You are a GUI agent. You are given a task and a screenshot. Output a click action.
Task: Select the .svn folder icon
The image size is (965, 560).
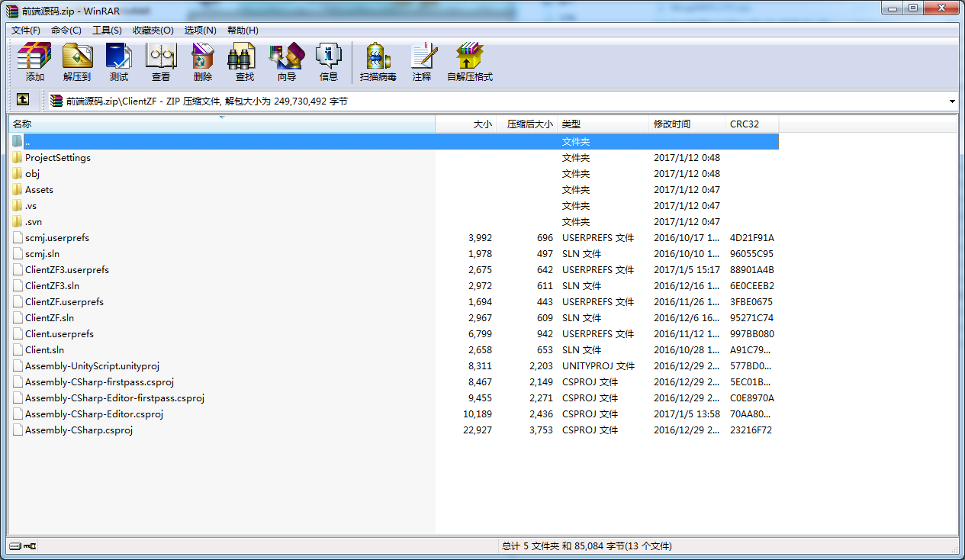point(18,221)
